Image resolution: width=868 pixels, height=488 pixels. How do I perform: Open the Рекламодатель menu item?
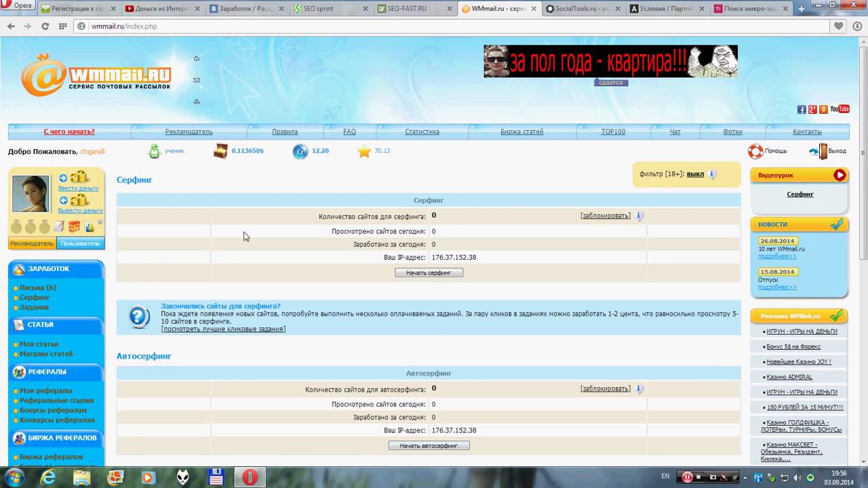pos(189,131)
